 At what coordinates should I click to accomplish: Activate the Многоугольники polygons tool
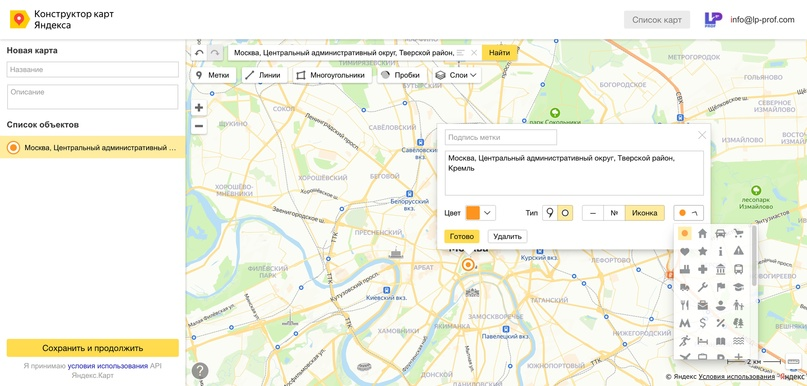click(x=332, y=75)
